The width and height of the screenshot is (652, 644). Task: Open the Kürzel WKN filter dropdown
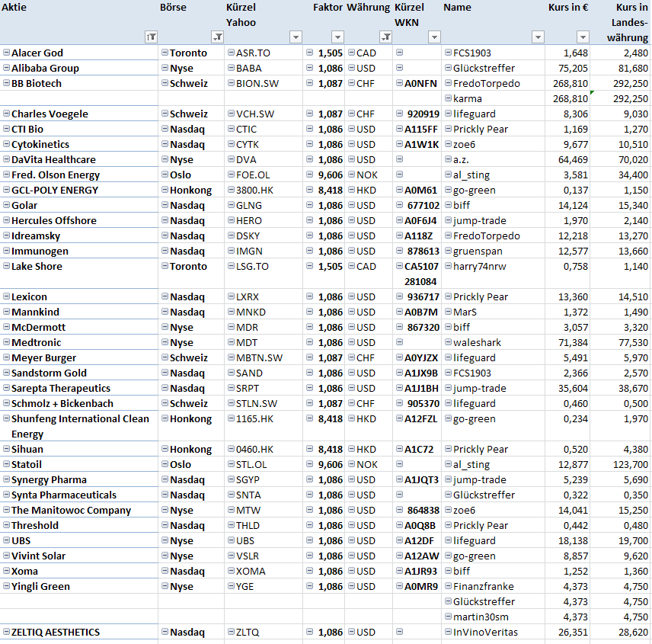[x=434, y=37]
